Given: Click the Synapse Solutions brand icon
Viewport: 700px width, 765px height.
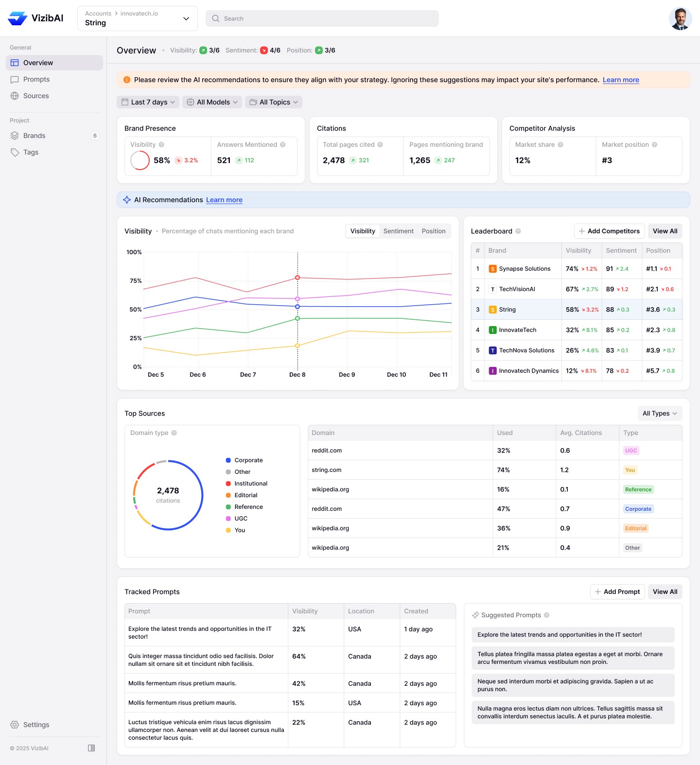Looking at the screenshot, I should 493,269.
